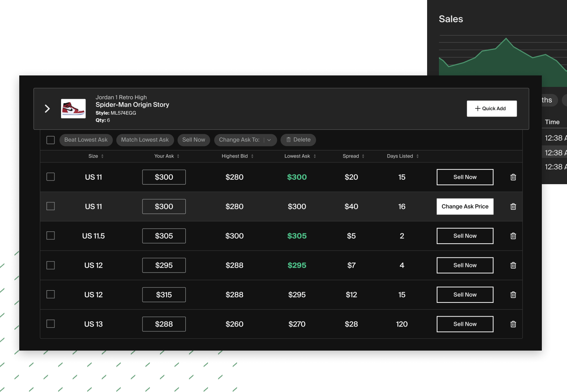Click trash icon for the $295 ask US 12 row

pos(513,265)
